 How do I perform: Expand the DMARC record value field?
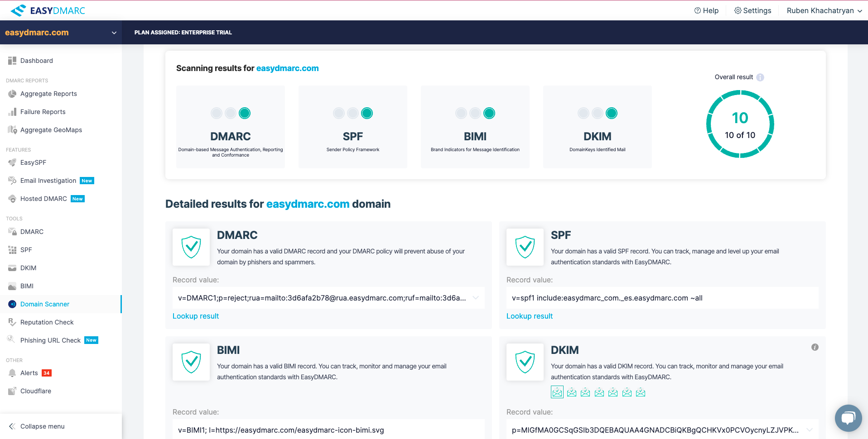pyautogui.click(x=475, y=298)
